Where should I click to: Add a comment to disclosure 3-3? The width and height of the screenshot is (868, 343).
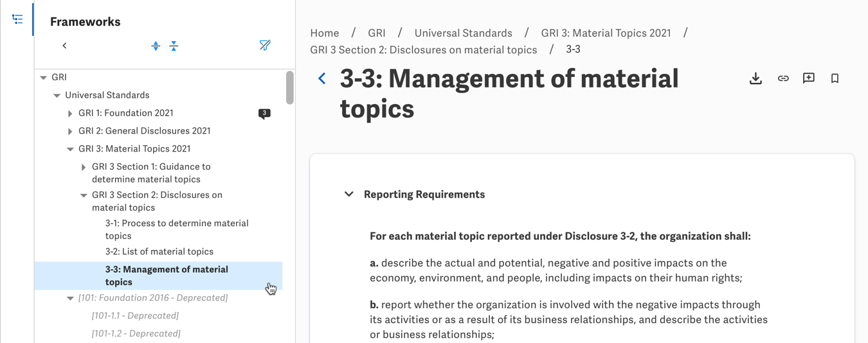point(809,78)
